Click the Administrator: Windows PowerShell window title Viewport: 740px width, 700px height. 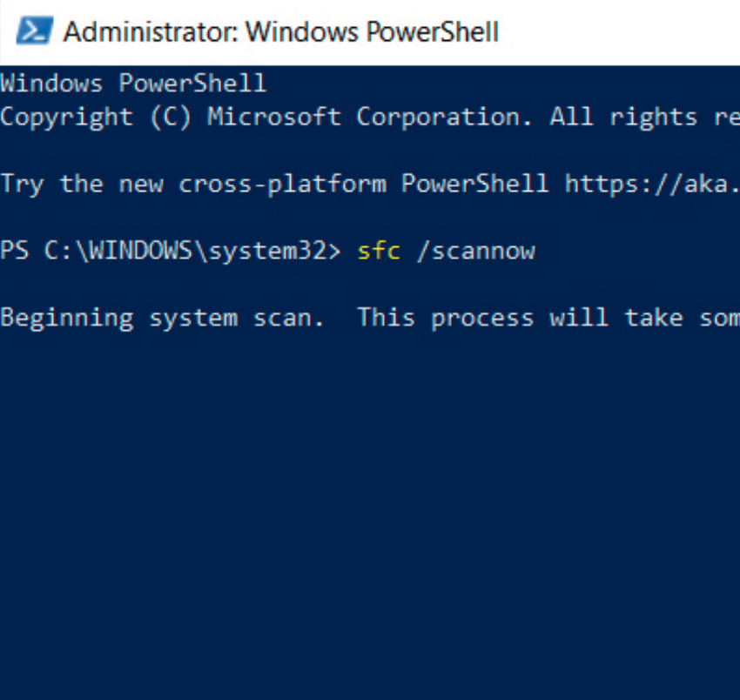[281, 32]
